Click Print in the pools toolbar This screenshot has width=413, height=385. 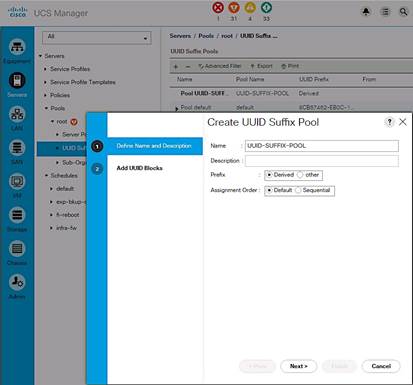pos(290,66)
